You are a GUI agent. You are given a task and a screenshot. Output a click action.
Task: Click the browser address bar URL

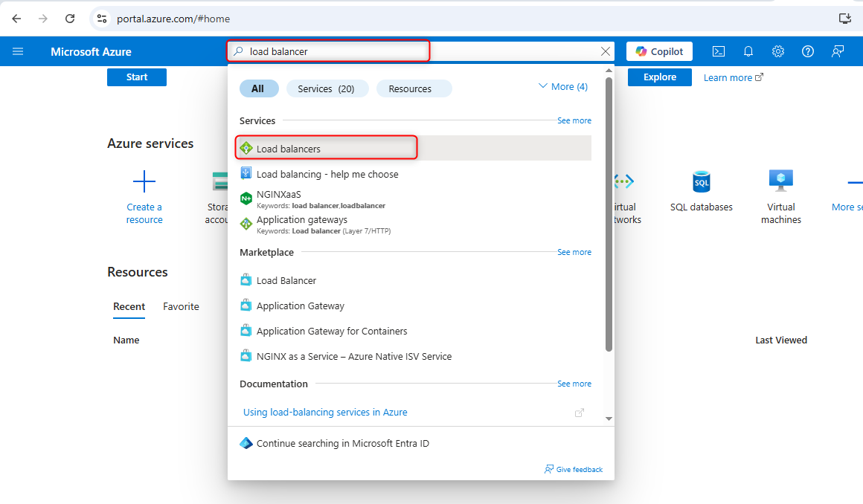[173, 19]
